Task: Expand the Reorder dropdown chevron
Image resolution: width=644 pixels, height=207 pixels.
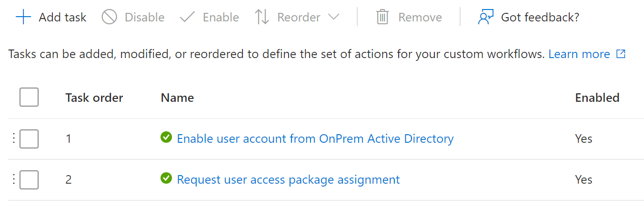Action: [334, 18]
